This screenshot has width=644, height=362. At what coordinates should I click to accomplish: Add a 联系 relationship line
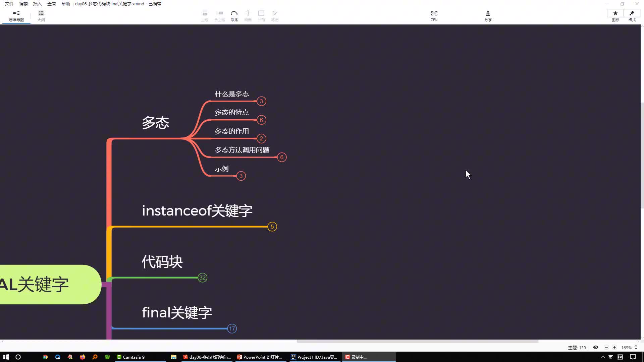[x=234, y=16]
